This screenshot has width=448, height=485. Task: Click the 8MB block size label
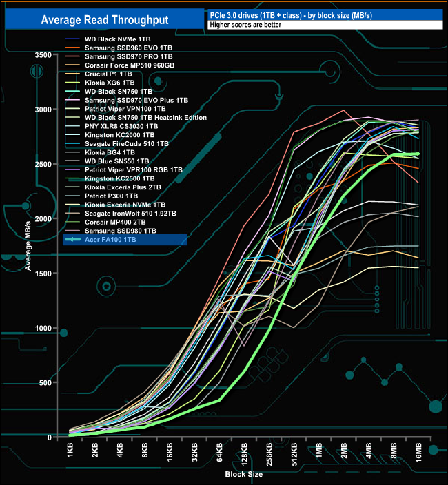[394, 450]
